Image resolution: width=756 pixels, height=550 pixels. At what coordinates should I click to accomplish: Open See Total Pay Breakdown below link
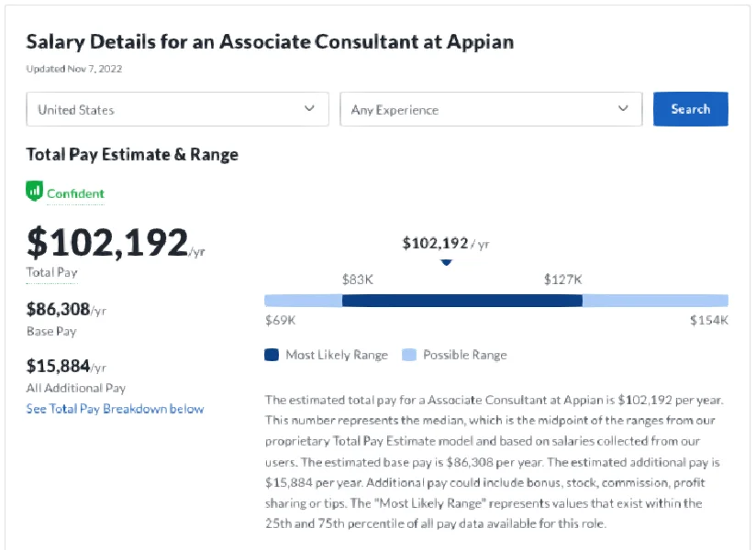[x=115, y=409]
